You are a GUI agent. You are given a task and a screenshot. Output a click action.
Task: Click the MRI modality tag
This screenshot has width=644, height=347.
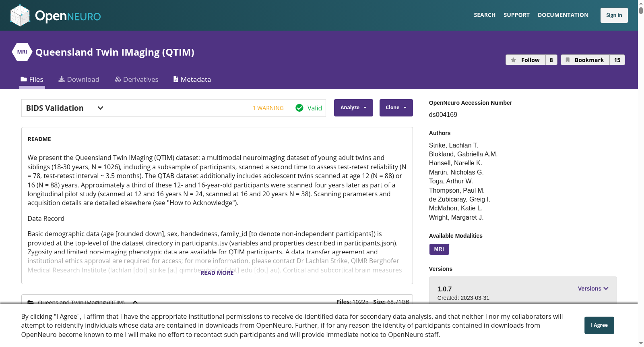(x=439, y=249)
